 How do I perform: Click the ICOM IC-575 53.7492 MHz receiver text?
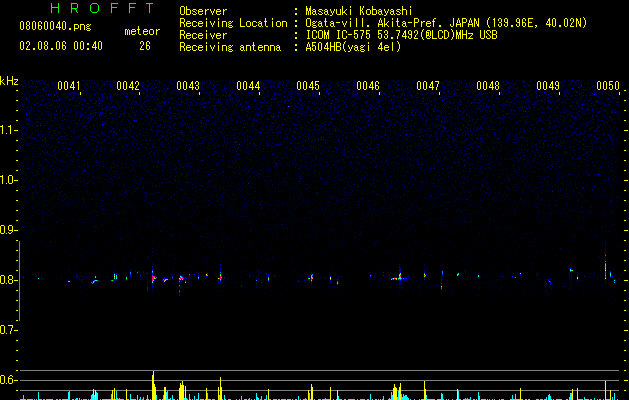coord(402,35)
